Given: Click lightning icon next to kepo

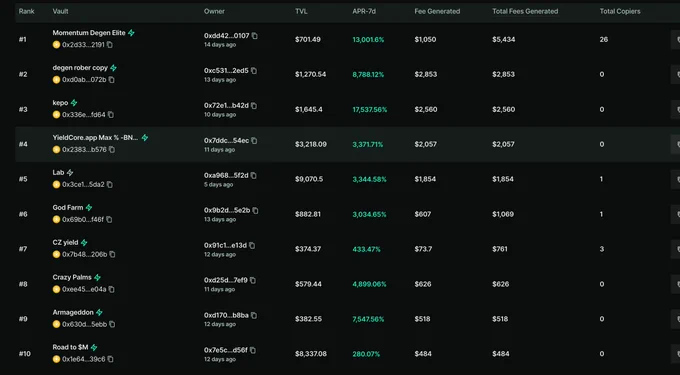Looking at the screenshot, I should point(74,103).
